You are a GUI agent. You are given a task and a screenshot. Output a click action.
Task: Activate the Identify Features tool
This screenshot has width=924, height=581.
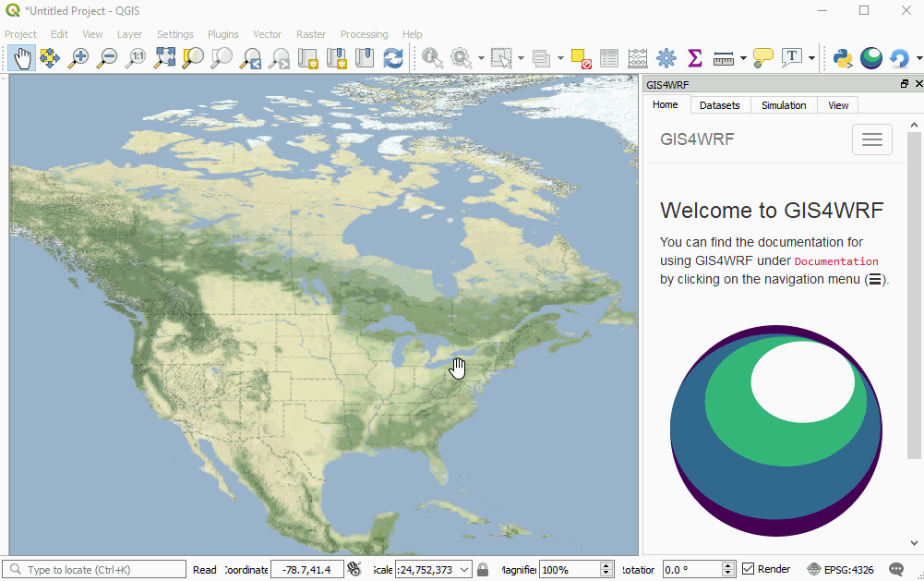pos(433,58)
